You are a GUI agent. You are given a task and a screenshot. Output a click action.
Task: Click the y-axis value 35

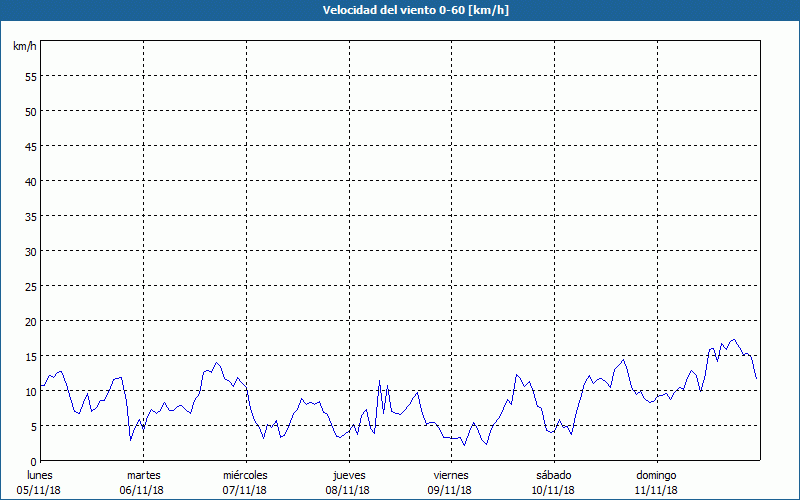coord(31,216)
